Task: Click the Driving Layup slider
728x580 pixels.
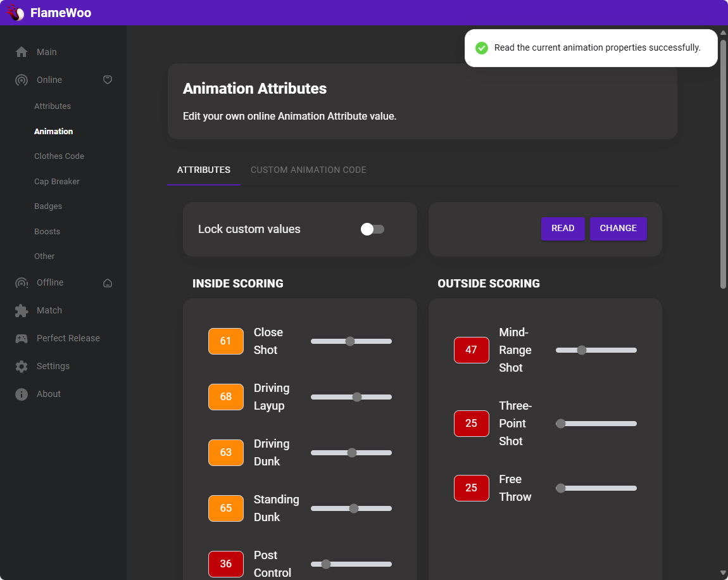Action: (x=351, y=397)
